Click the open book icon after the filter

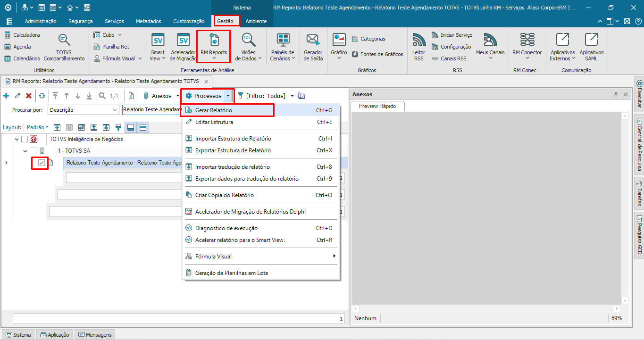301,96
